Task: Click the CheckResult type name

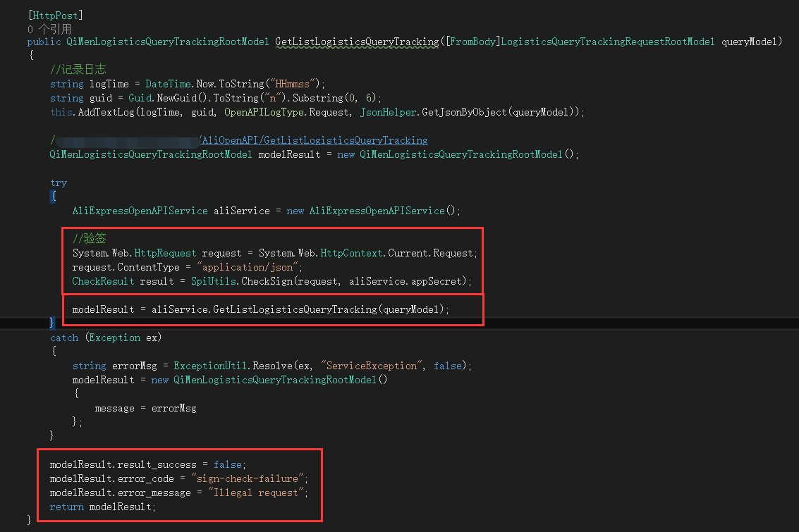Action: [x=104, y=281]
